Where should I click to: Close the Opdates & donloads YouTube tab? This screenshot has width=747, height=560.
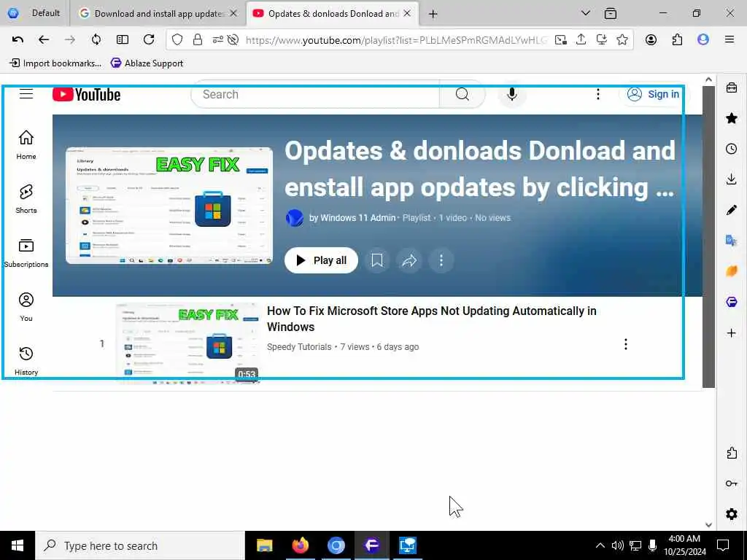407,13
